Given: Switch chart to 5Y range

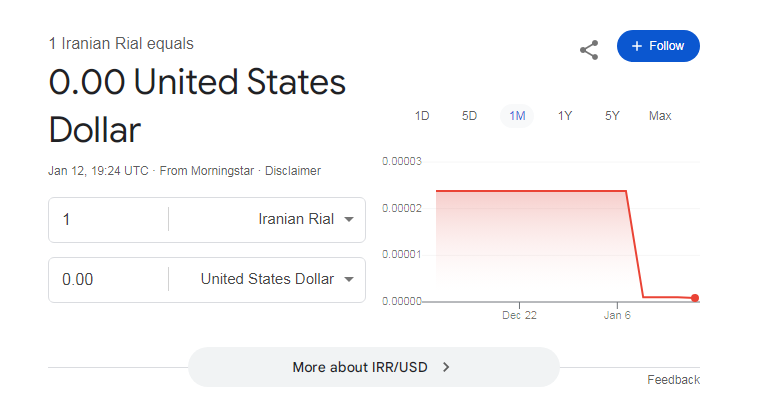Looking at the screenshot, I should pyautogui.click(x=612, y=116).
